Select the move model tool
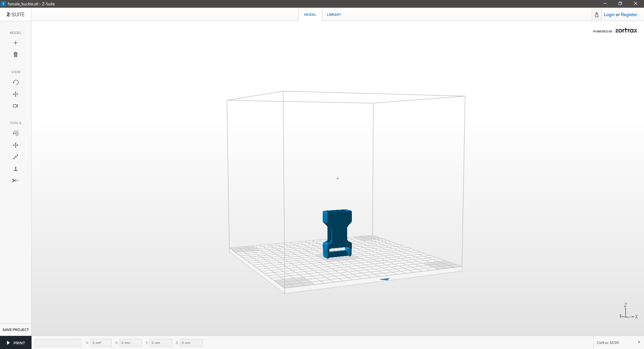Screen dimensions: 644x349 click(15, 145)
